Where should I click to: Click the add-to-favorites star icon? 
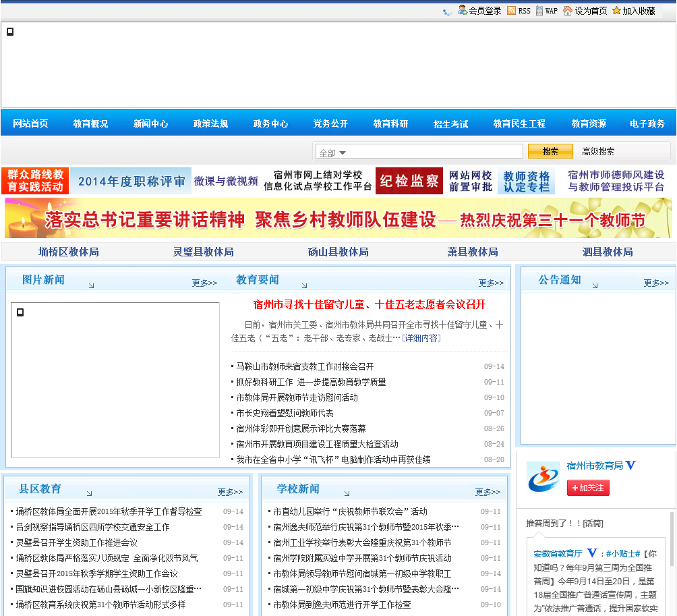[x=616, y=11]
